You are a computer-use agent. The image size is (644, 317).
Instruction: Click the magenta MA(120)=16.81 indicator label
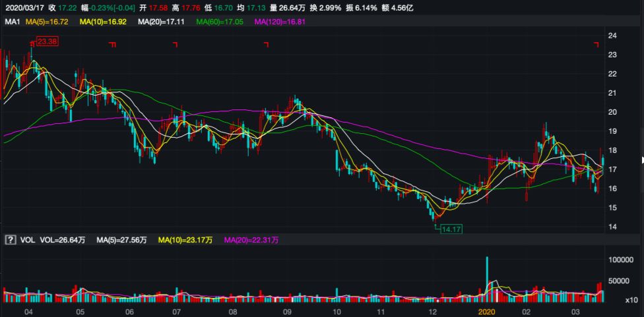point(283,22)
